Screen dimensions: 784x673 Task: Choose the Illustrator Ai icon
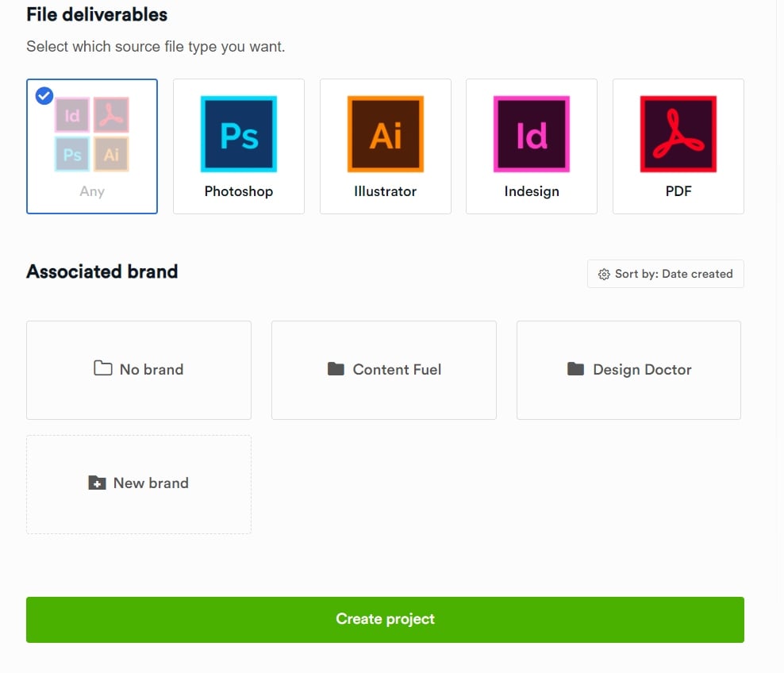click(385, 134)
